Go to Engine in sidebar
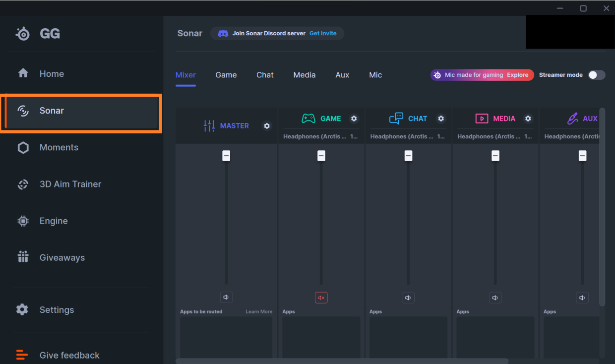615x364 pixels. click(x=53, y=221)
